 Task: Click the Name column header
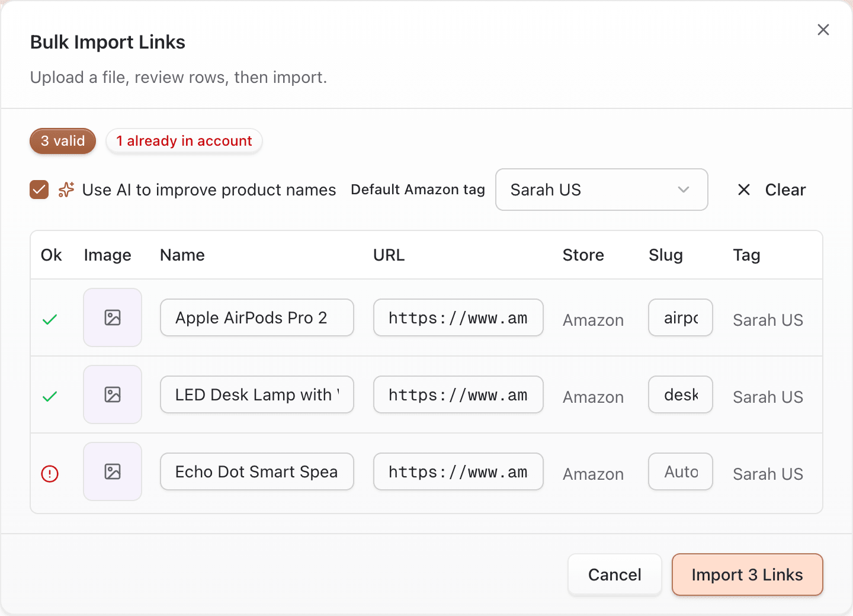click(x=182, y=255)
